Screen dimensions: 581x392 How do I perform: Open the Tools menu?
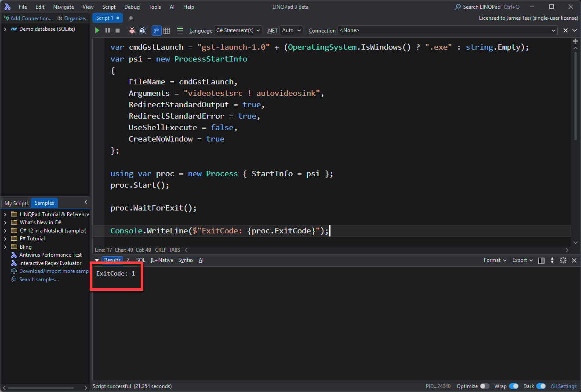click(x=155, y=7)
